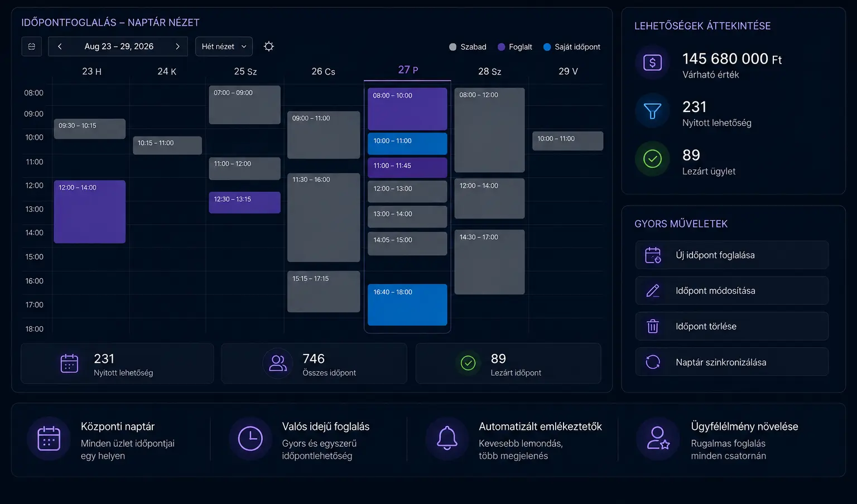Image resolution: width=857 pixels, height=504 pixels.
Task: Click the user-star icon for Ügyfélélmény növelése
Action: coord(658,439)
